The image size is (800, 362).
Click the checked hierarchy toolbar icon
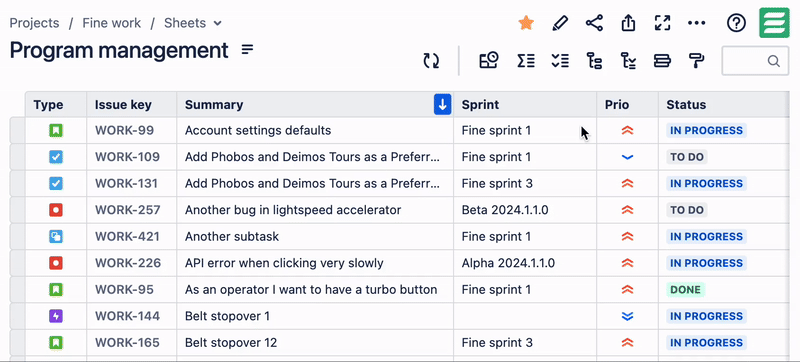click(628, 61)
